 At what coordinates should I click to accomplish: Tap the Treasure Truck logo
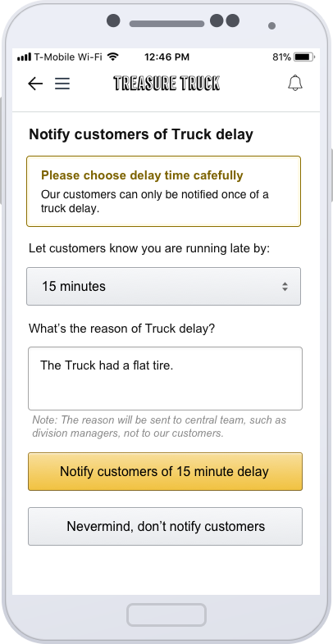coord(166,84)
